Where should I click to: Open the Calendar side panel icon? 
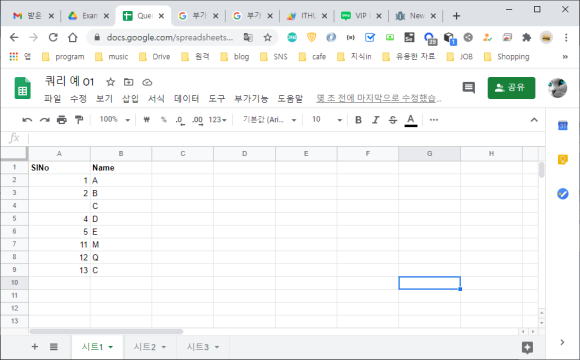pyautogui.click(x=563, y=126)
